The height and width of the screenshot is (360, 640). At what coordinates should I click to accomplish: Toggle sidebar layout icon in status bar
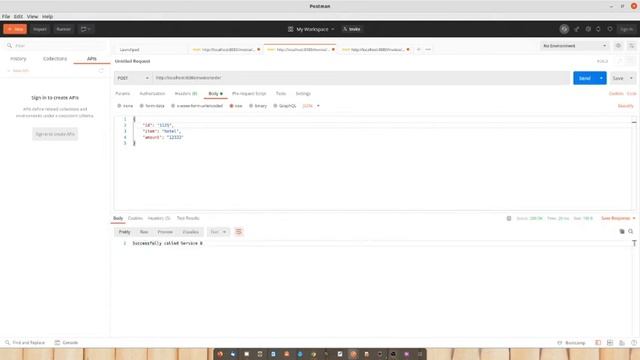point(598,342)
